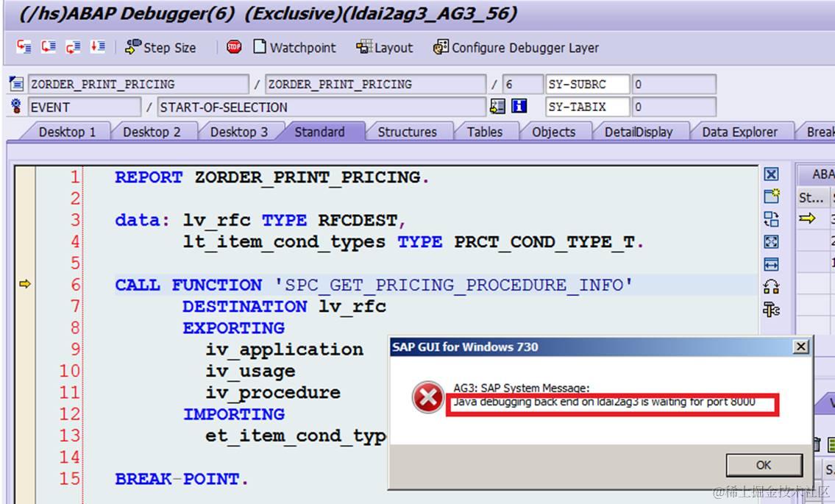Click the program list icon beside ZORDER_PRINT_PRICING
This screenshot has height=504, width=835.
pyautogui.click(x=16, y=84)
